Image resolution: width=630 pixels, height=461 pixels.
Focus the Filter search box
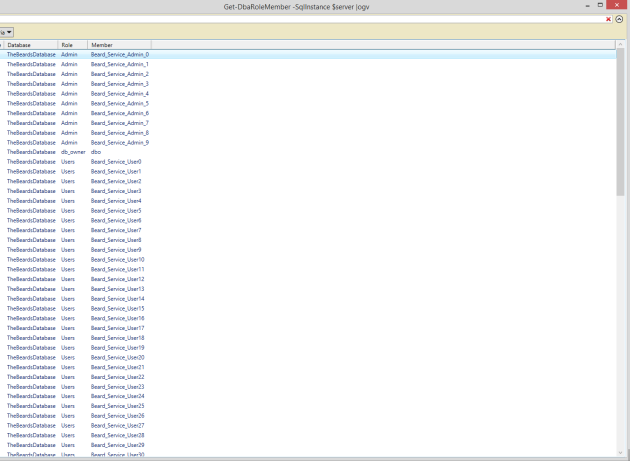click(301, 19)
